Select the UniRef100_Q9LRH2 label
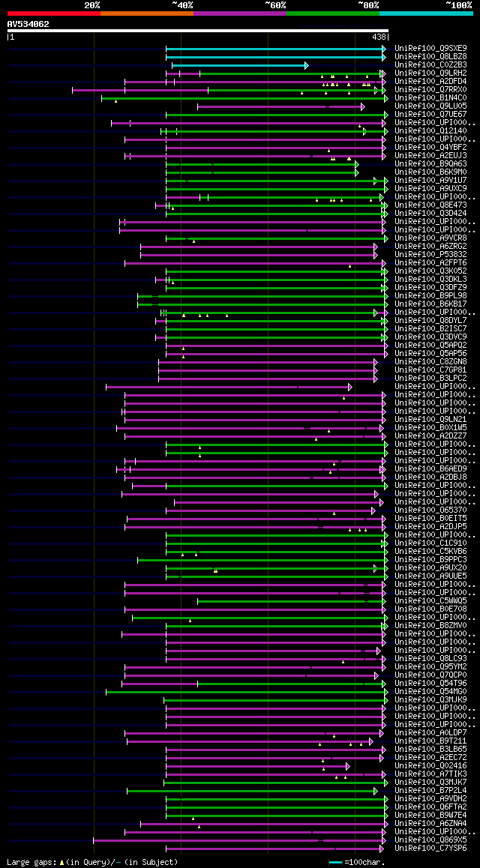480x868 pixels. [x=430, y=73]
